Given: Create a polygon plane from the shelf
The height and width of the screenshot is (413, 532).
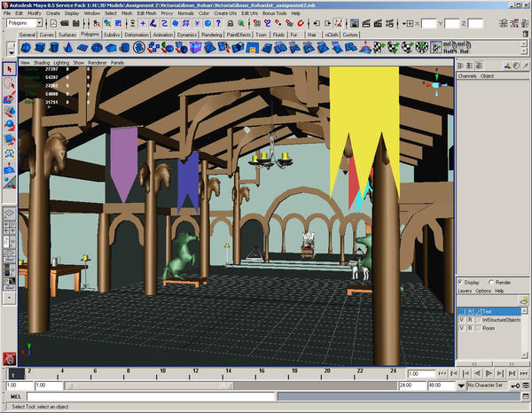Looking at the screenshot, I should (82, 48).
